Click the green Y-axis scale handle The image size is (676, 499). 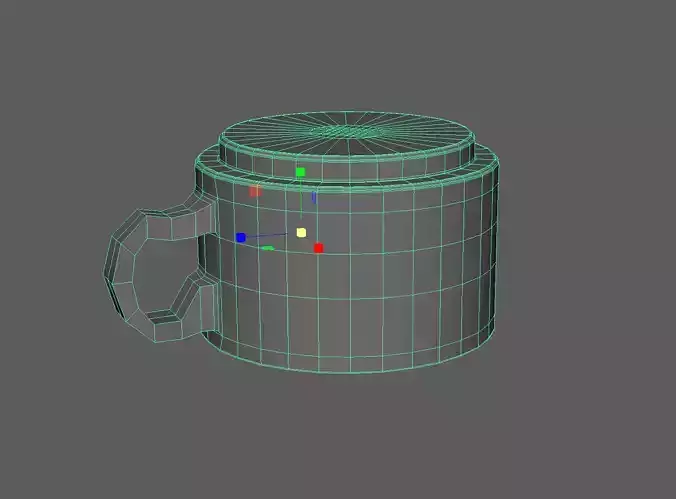(x=300, y=173)
